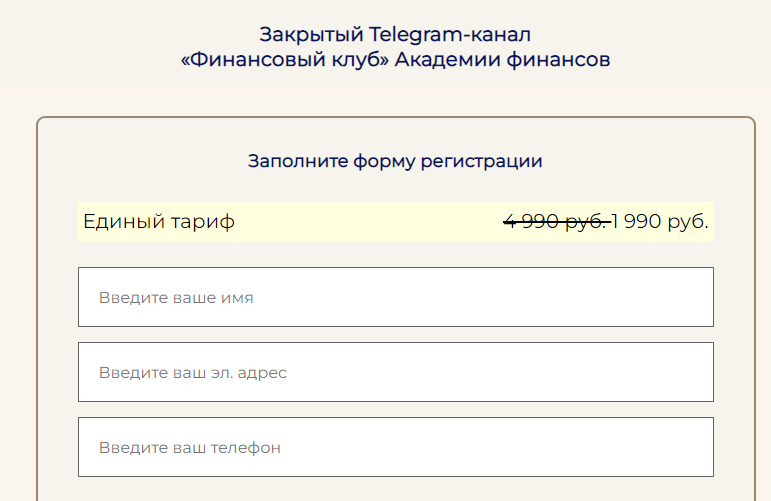Select the phone number input field
Image resolution: width=771 pixels, height=501 pixels.
395,447
